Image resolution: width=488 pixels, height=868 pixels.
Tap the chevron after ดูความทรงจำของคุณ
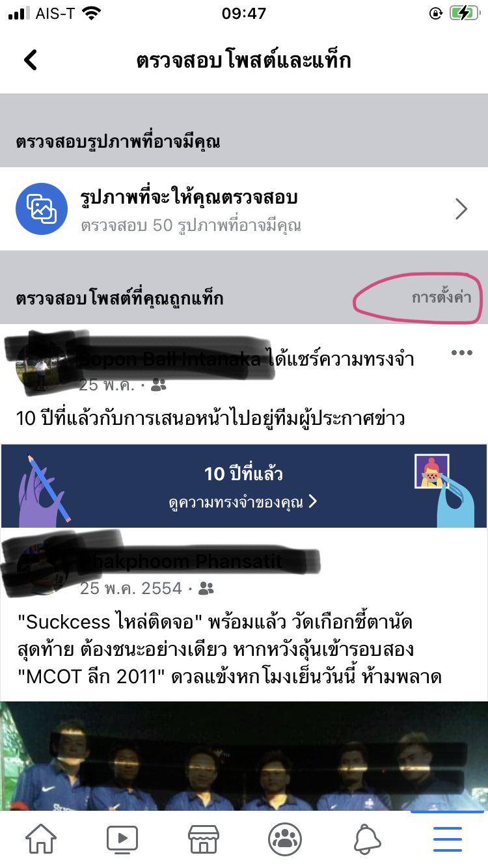coord(313,502)
